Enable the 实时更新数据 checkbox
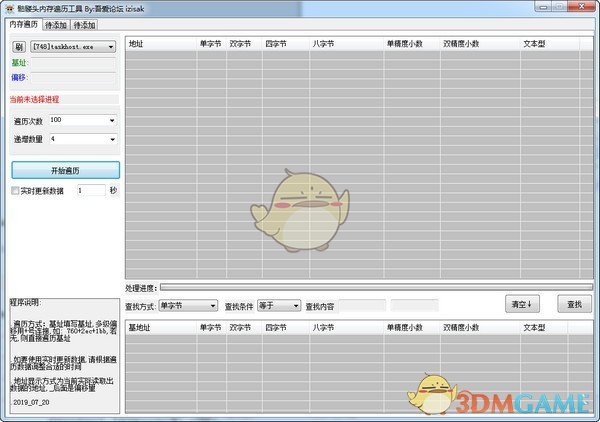Image resolution: width=600 pixels, height=422 pixels. click(15, 191)
